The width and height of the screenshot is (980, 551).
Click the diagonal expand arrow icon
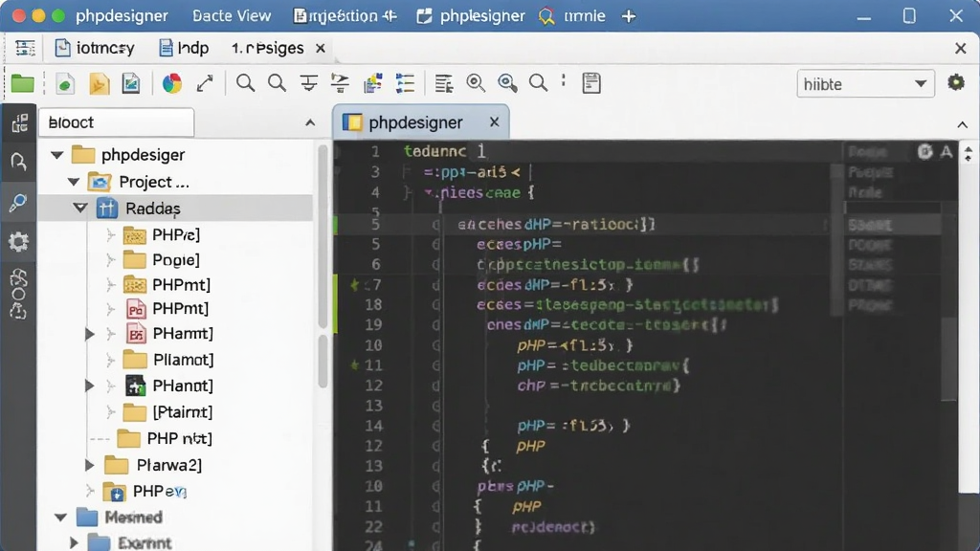tap(205, 83)
